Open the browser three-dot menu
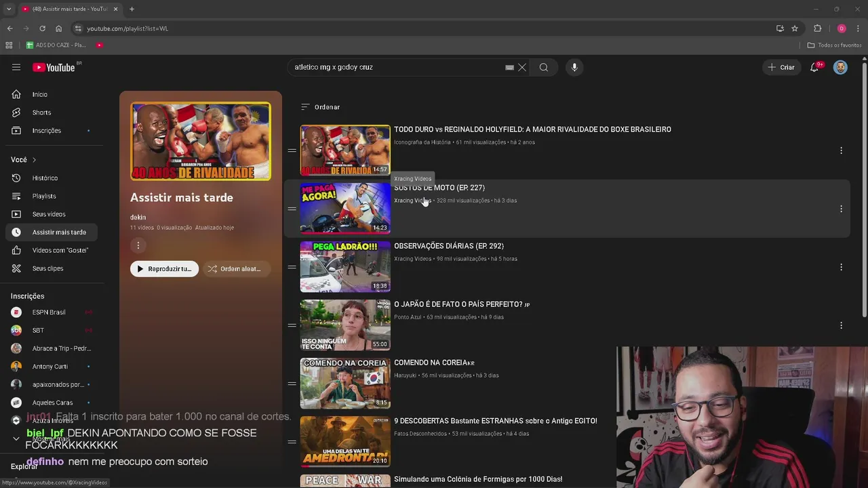Screen dimensions: 868x488 tap(859, 28)
